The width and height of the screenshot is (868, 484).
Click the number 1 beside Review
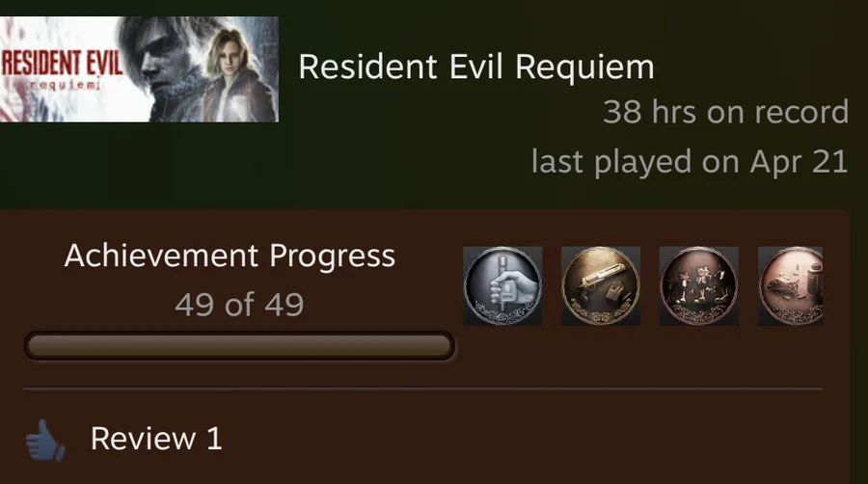[214, 439]
